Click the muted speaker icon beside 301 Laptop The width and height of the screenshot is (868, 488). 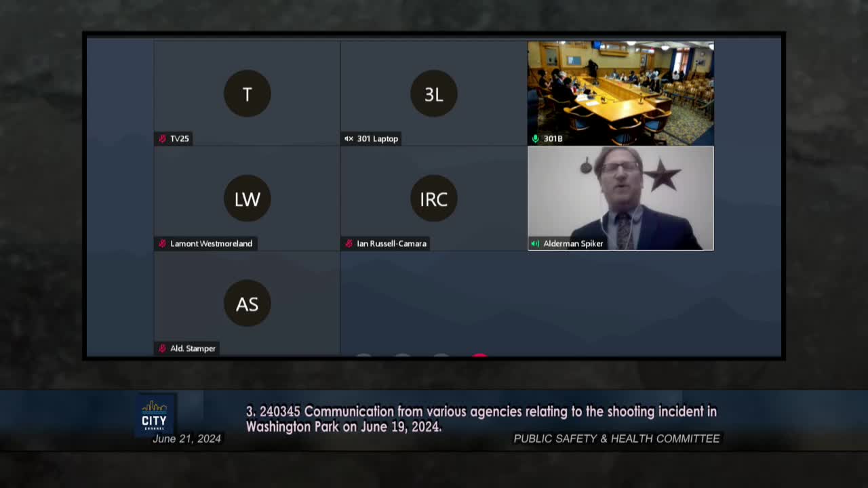(349, 138)
